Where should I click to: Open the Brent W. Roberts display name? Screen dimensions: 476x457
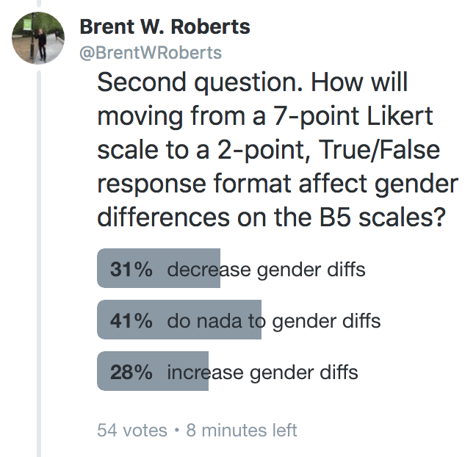[165, 28]
